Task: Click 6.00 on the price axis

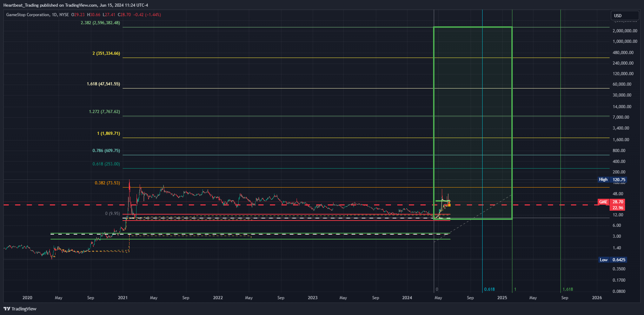Action: [617, 225]
